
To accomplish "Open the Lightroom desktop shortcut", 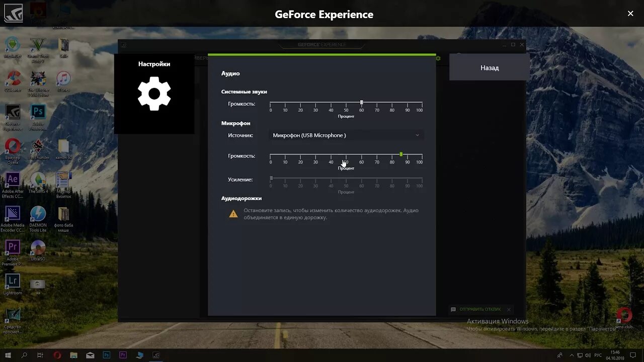I will [x=13, y=285].
